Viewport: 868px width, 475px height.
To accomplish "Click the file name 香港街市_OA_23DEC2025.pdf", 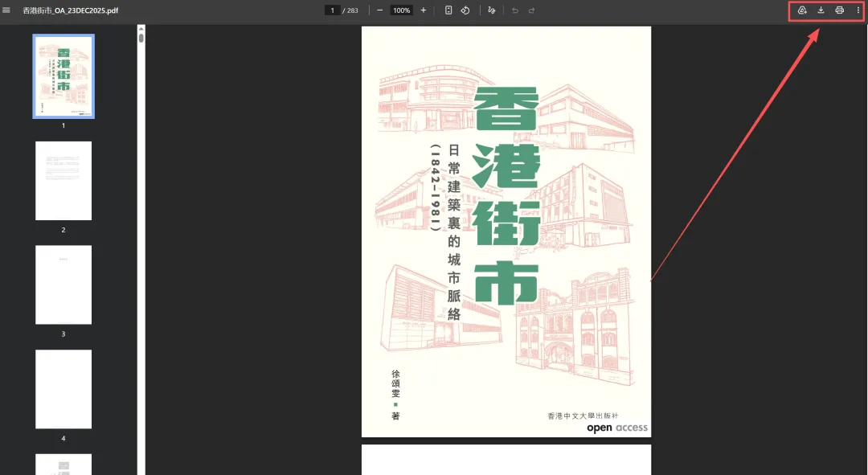I will coord(70,10).
